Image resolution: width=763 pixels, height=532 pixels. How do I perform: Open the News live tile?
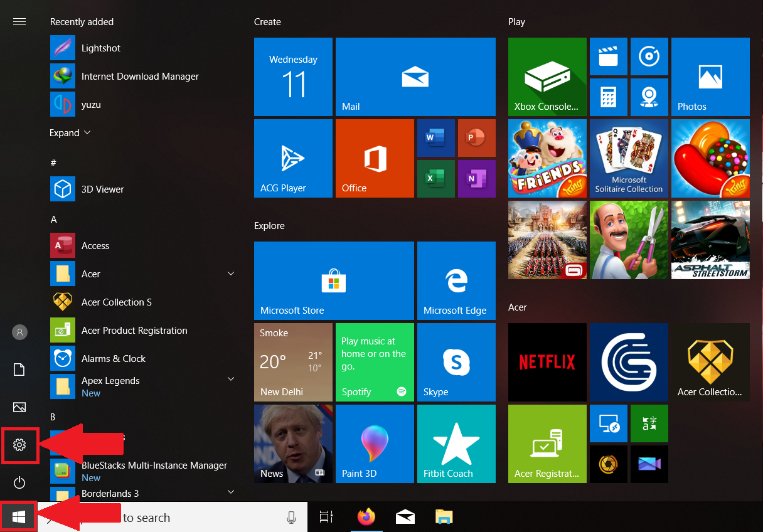pos(293,444)
